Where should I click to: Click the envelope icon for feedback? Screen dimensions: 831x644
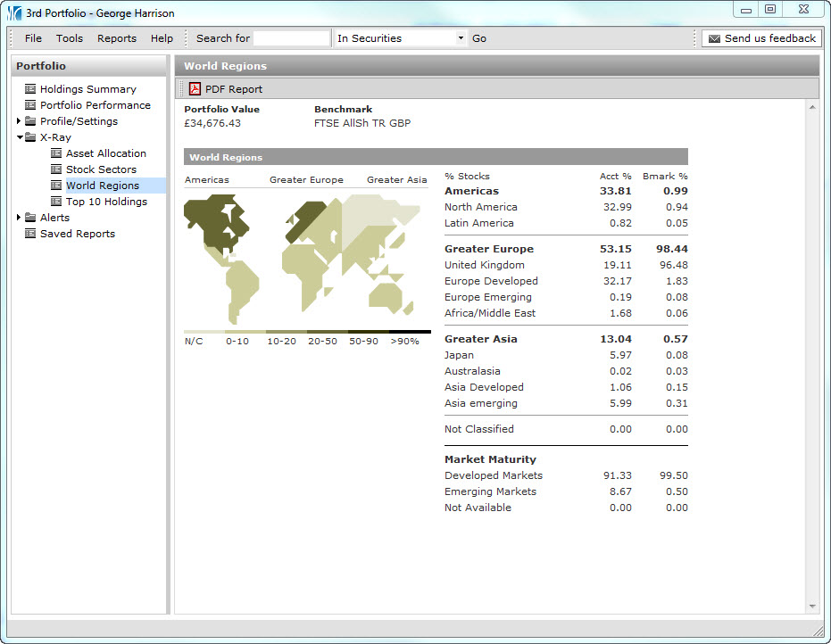click(x=713, y=38)
